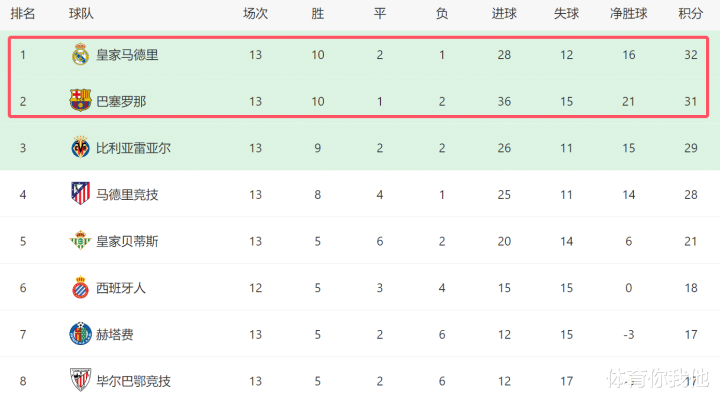Image resolution: width=720 pixels, height=402 pixels.
Task: Click the Getafe crest icon
Action: coord(80,334)
